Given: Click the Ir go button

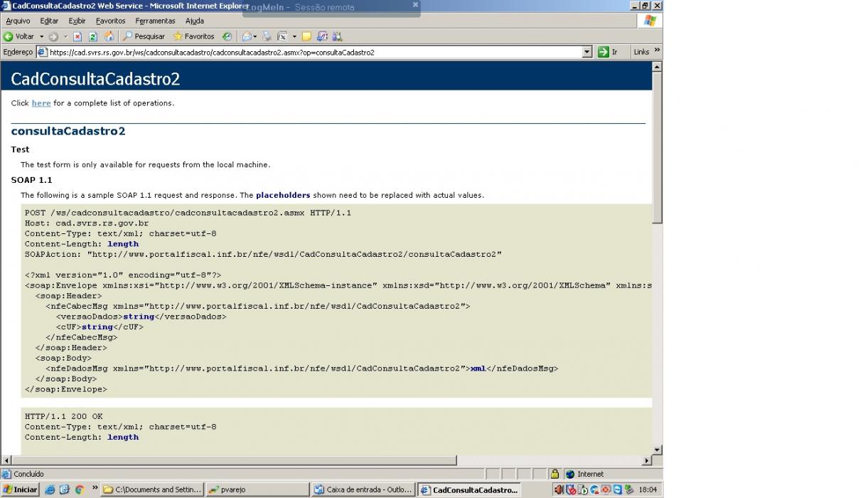Looking at the screenshot, I should pyautogui.click(x=608, y=52).
